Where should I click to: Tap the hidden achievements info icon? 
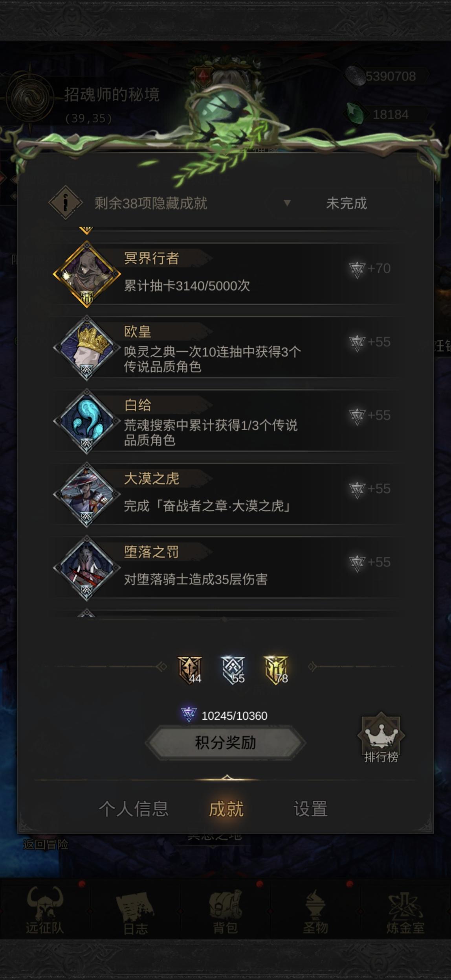66,203
